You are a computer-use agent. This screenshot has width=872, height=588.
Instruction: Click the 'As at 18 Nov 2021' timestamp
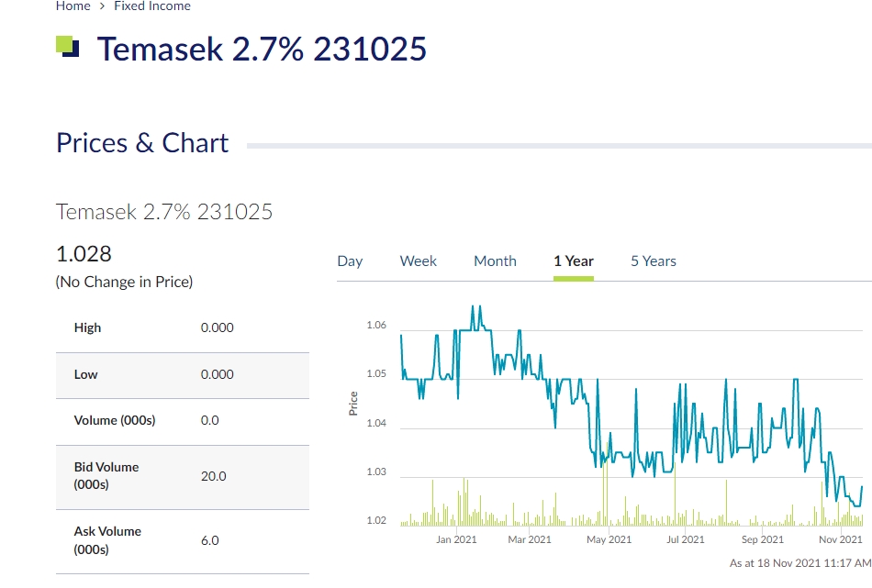click(799, 562)
